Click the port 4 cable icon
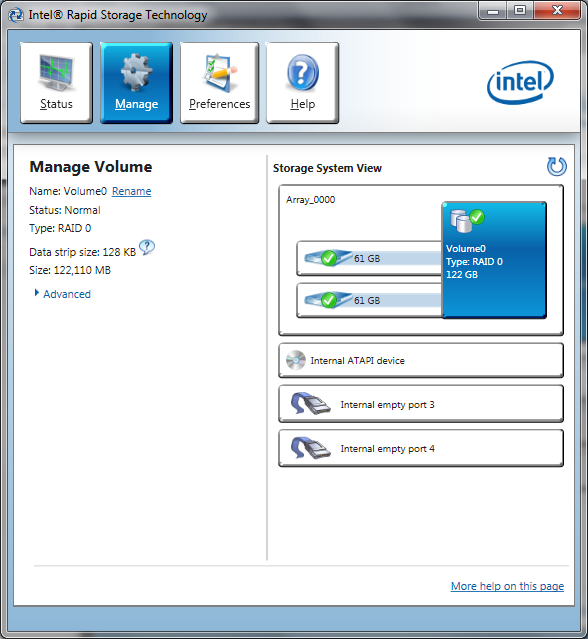This screenshot has width=588, height=639. coord(311,448)
